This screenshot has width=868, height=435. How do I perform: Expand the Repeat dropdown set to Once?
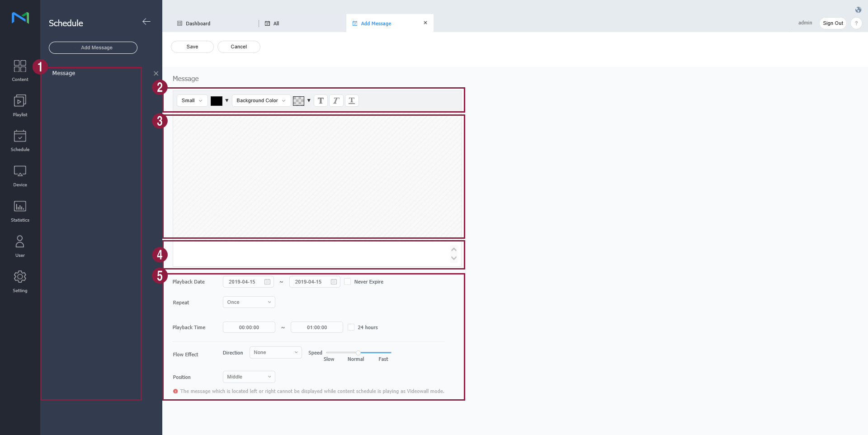click(248, 302)
